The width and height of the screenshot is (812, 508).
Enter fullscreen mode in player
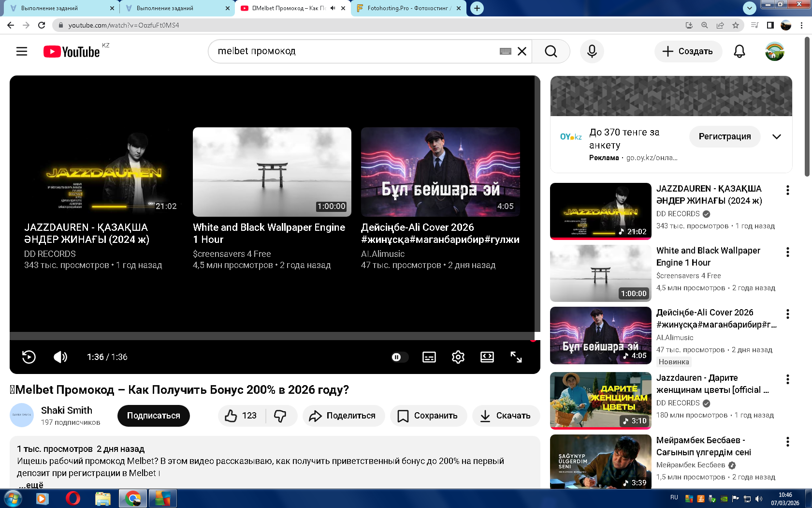[516, 357]
